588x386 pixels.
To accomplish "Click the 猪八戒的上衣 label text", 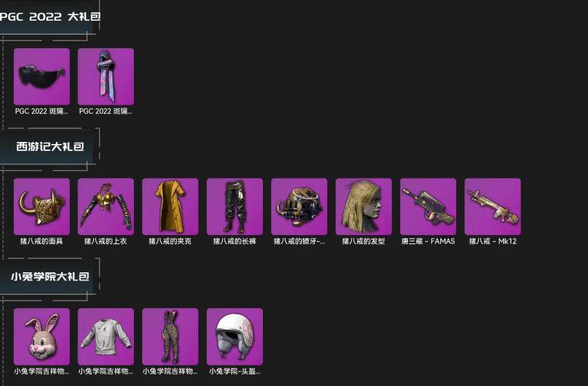I will tap(106, 241).
